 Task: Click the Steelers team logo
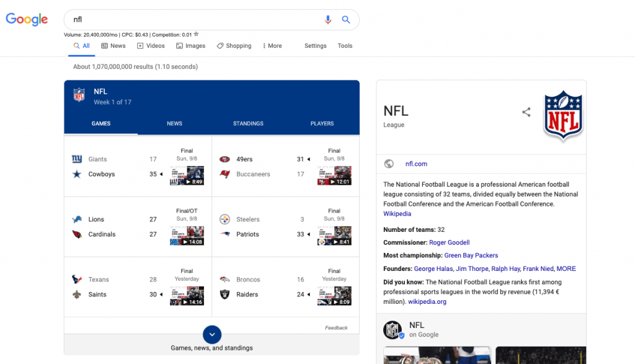click(224, 220)
